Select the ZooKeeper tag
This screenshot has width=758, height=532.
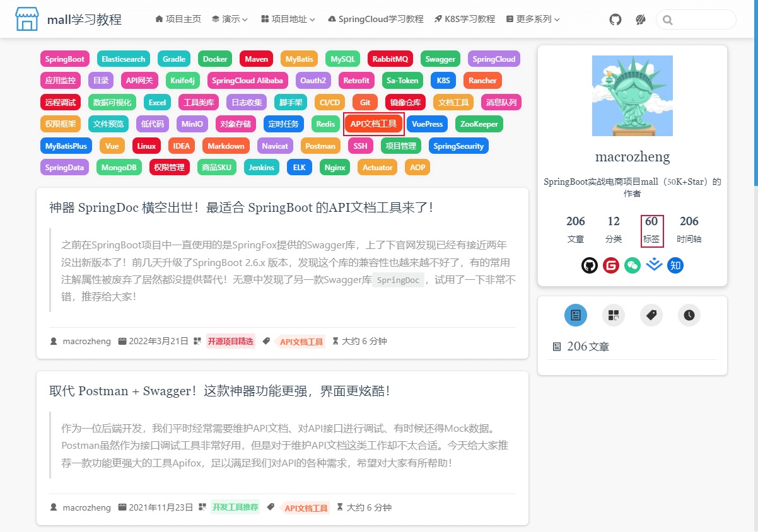(x=479, y=124)
